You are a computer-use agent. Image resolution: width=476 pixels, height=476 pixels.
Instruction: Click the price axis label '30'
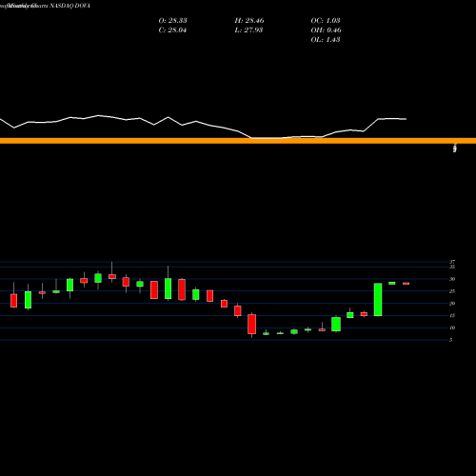click(x=452, y=279)
